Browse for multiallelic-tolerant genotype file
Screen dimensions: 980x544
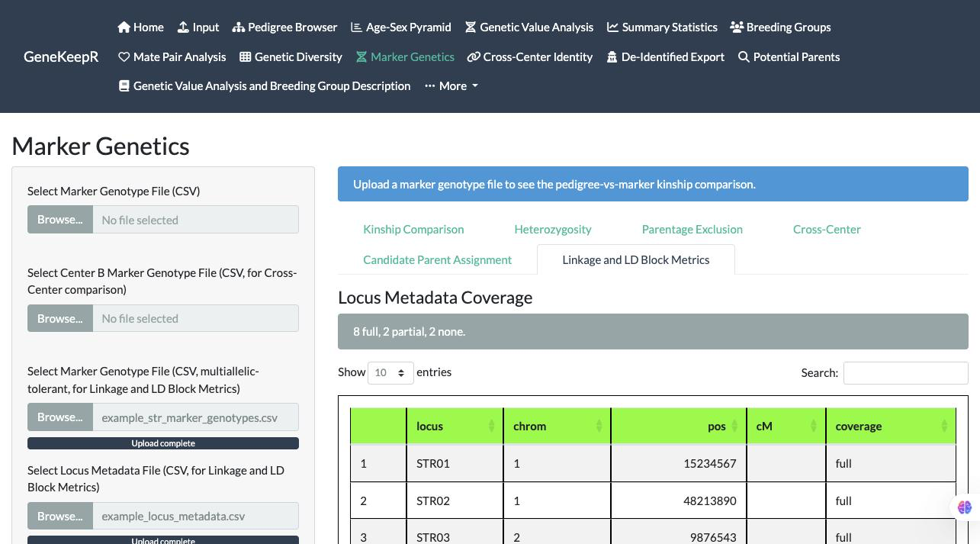coord(60,417)
